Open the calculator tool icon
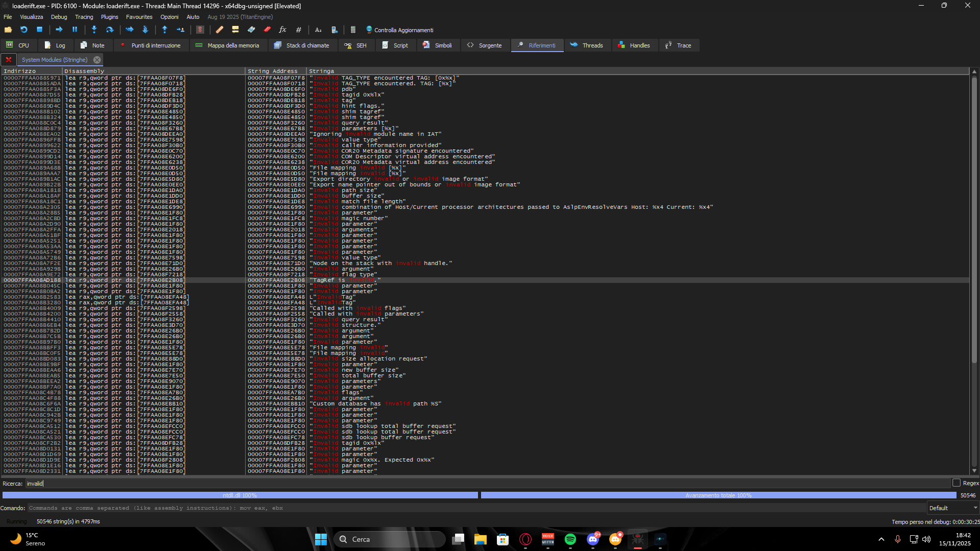980x551 pixels. pyautogui.click(x=353, y=30)
